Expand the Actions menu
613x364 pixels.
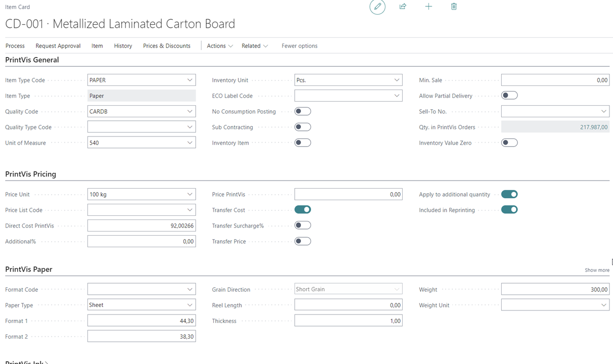(x=220, y=45)
